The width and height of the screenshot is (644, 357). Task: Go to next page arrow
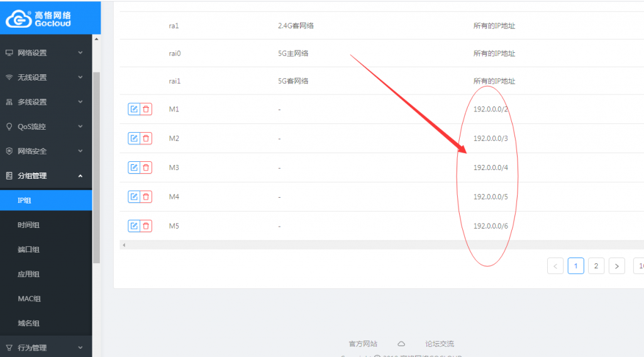coord(617,266)
